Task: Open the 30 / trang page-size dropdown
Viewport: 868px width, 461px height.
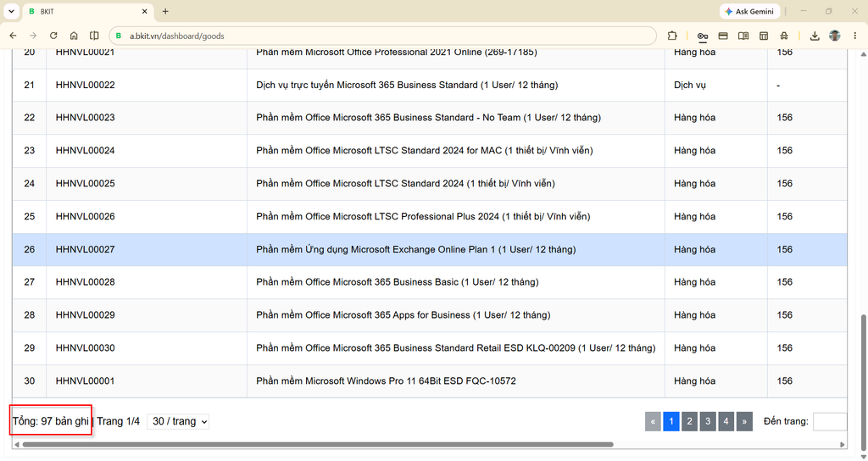Action: coord(178,421)
